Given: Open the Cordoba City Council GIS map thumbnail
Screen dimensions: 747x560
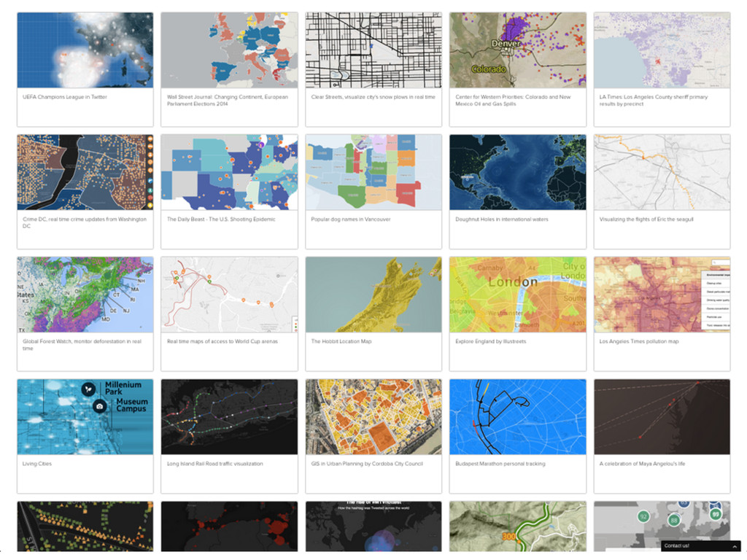Looking at the screenshot, I should point(373,416).
